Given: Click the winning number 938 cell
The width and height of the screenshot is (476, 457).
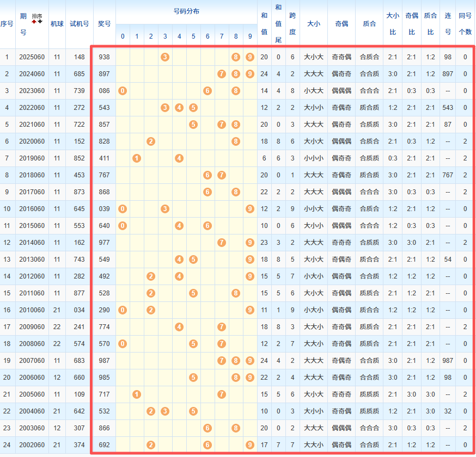Looking at the screenshot, I should tap(104, 57).
